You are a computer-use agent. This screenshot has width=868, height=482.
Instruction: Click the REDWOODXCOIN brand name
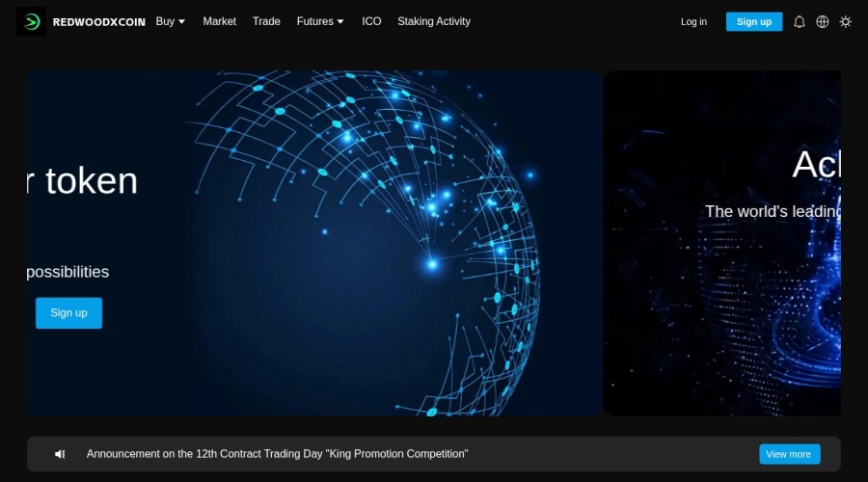[99, 22]
